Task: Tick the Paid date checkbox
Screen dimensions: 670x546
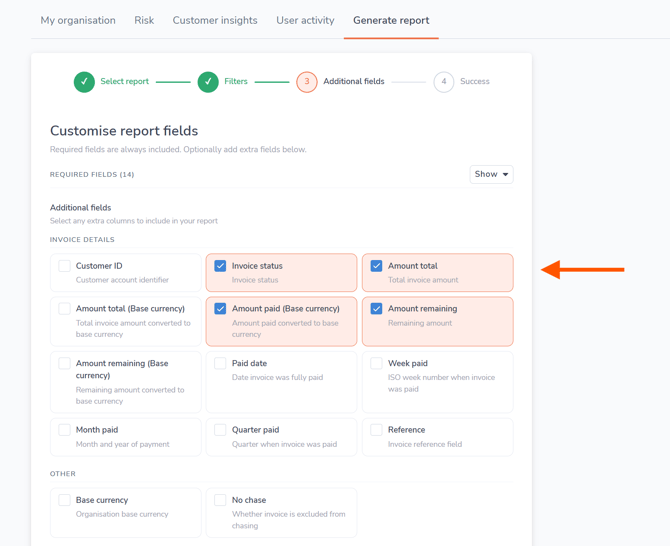Action: point(220,364)
